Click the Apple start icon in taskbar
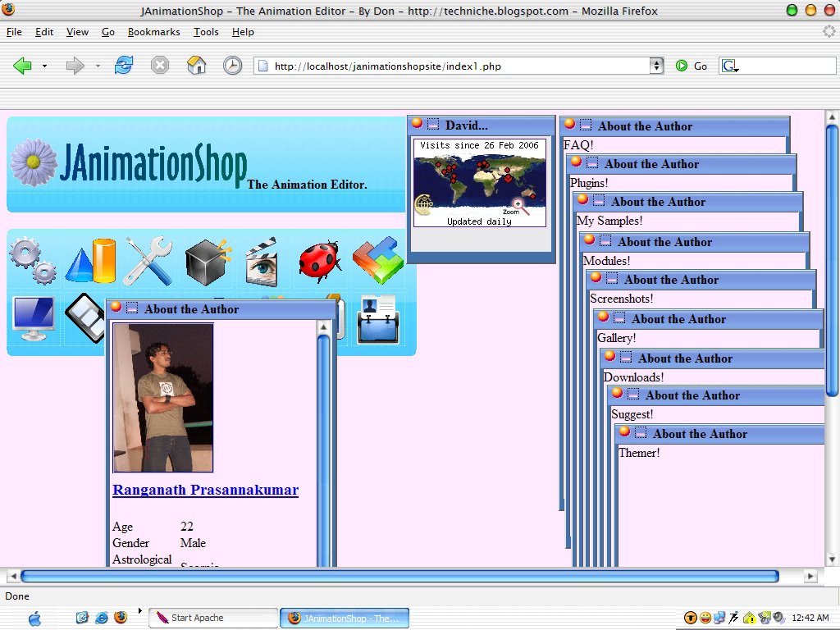This screenshot has height=630, width=840. [x=34, y=619]
